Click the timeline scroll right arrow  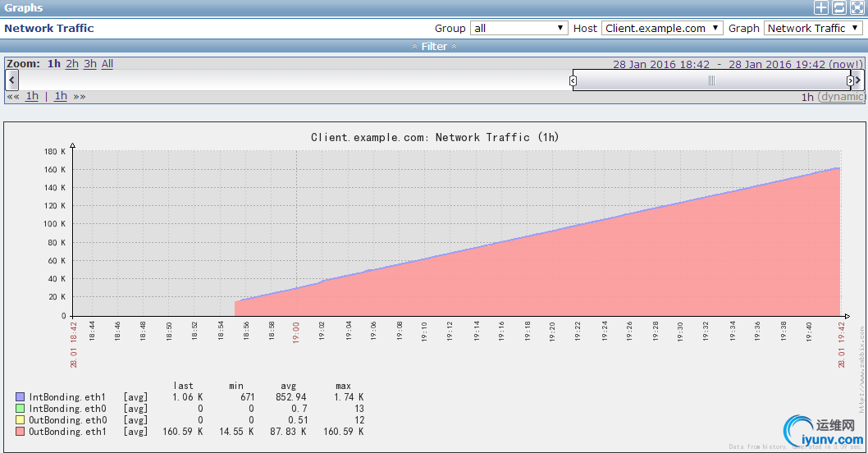(858, 80)
